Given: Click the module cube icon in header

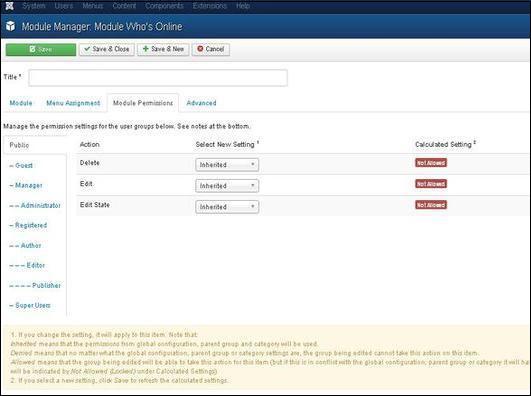Looking at the screenshot, I should pyautogui.click(x=10, y=26).
